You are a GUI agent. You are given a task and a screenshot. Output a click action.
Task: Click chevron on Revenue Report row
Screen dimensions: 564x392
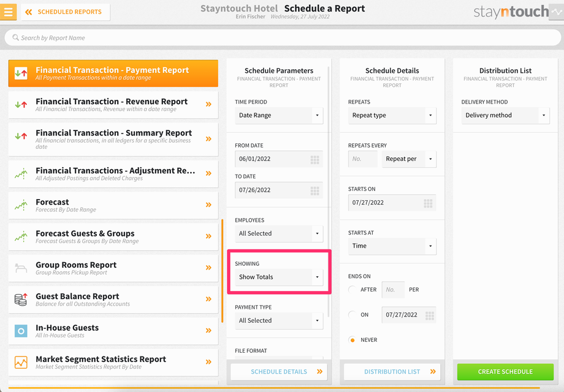click(208, 104)
